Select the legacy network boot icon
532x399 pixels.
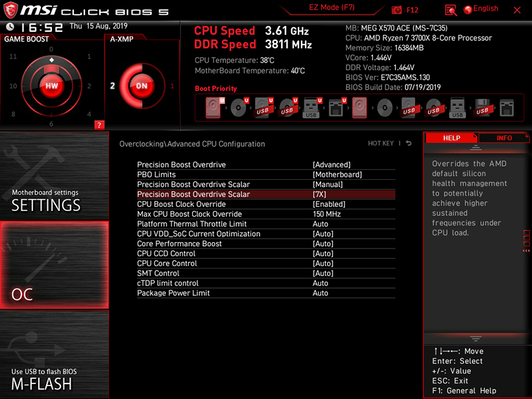[507, 108]
